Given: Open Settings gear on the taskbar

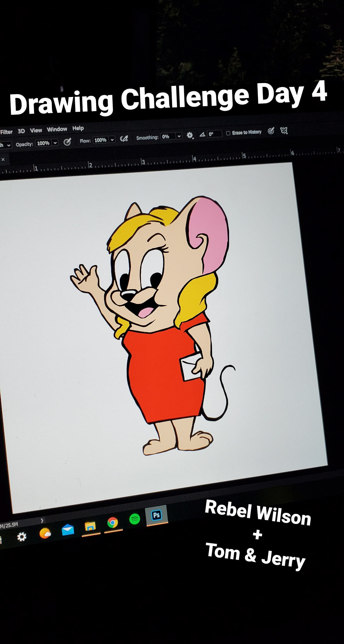Looking at the screenshot, I should coord(22,537).
